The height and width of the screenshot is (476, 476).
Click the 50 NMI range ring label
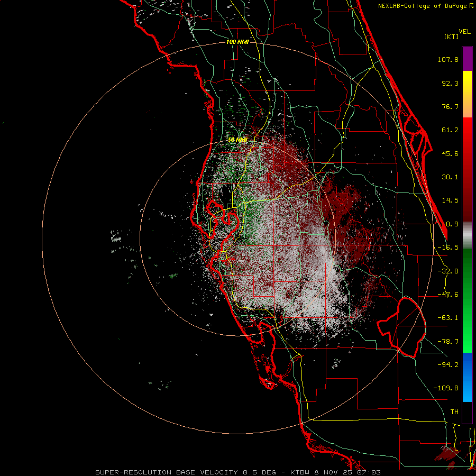[237, 140]
